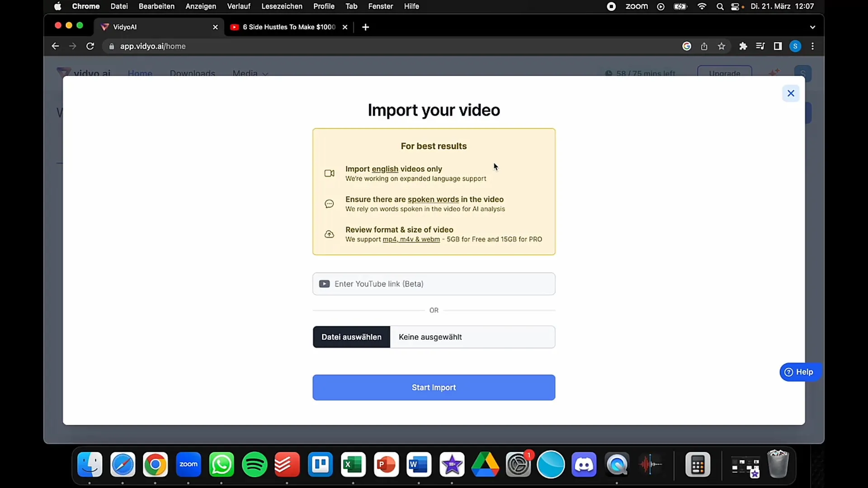Bookmark this page with star icon
Viewport: 868px width, 488px height.
click(722, 46)
